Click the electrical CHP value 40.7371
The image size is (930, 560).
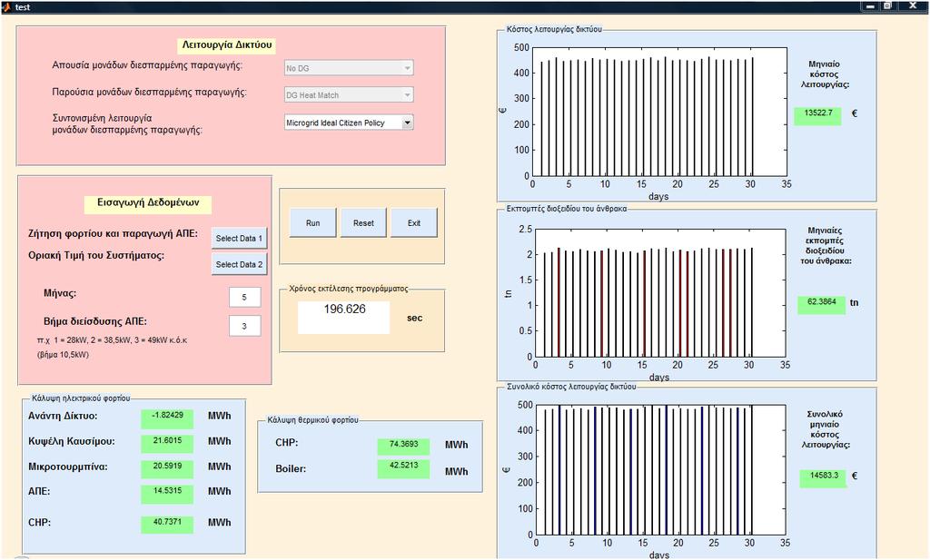pos(167,525)
